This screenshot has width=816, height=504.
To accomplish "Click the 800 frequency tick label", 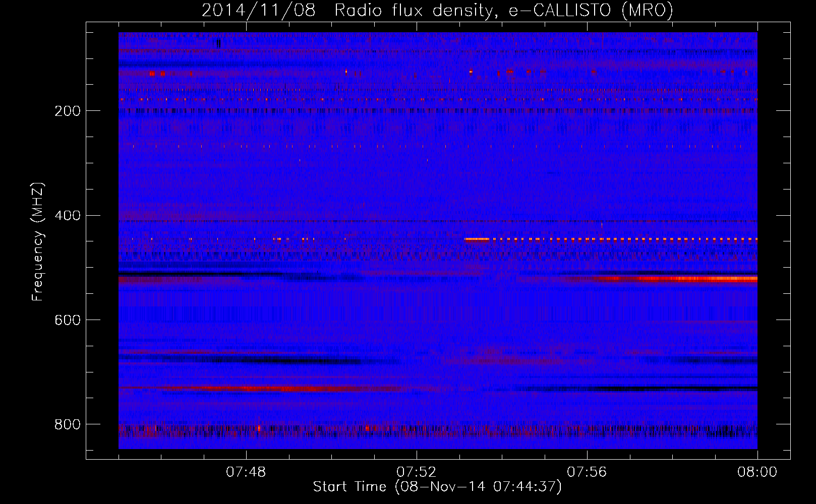I will (x=68, y=424).
